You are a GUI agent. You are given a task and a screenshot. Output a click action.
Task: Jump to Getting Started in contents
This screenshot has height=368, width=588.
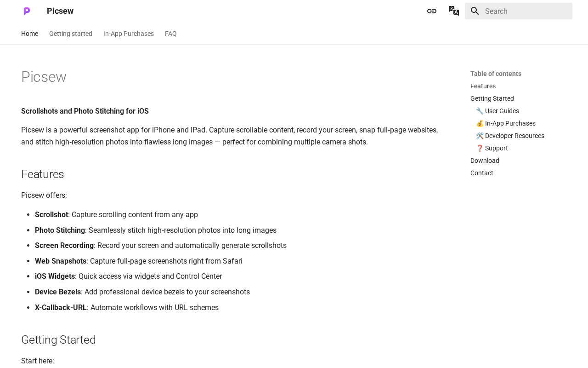[492, 98]
